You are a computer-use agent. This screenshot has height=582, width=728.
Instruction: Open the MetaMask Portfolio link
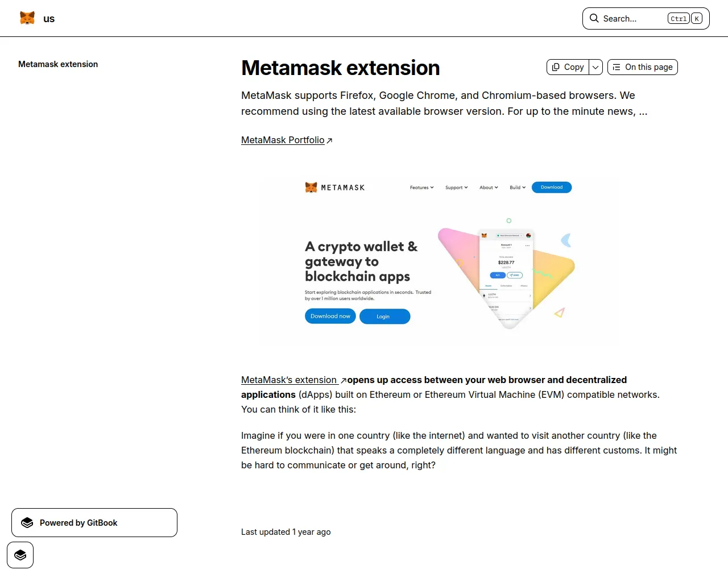[283, 140]
